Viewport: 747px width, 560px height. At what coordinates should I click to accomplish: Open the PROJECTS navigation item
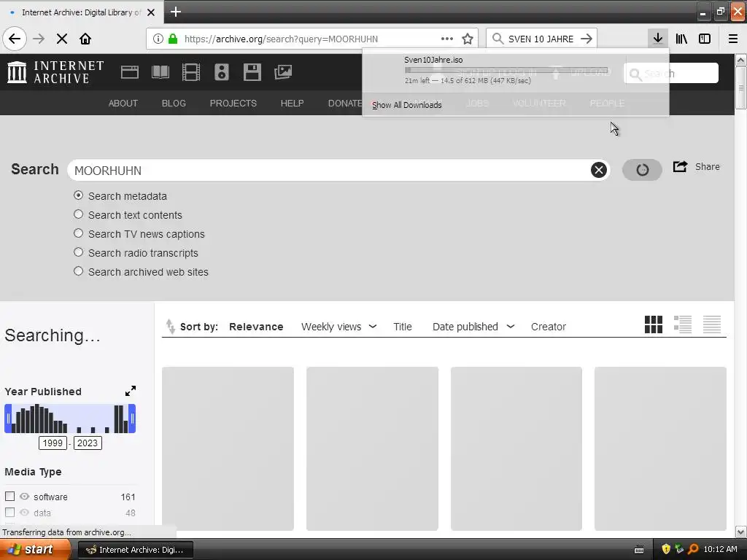[233, 104]
